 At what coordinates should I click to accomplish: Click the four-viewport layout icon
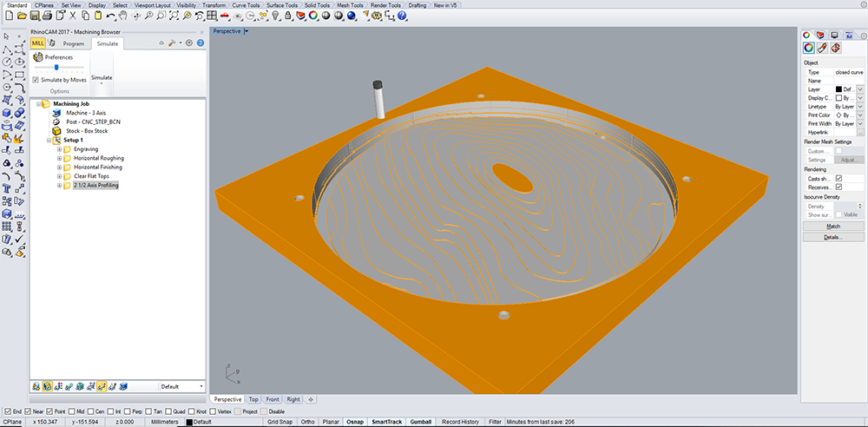pyautogui.click(x=212, y=16)
